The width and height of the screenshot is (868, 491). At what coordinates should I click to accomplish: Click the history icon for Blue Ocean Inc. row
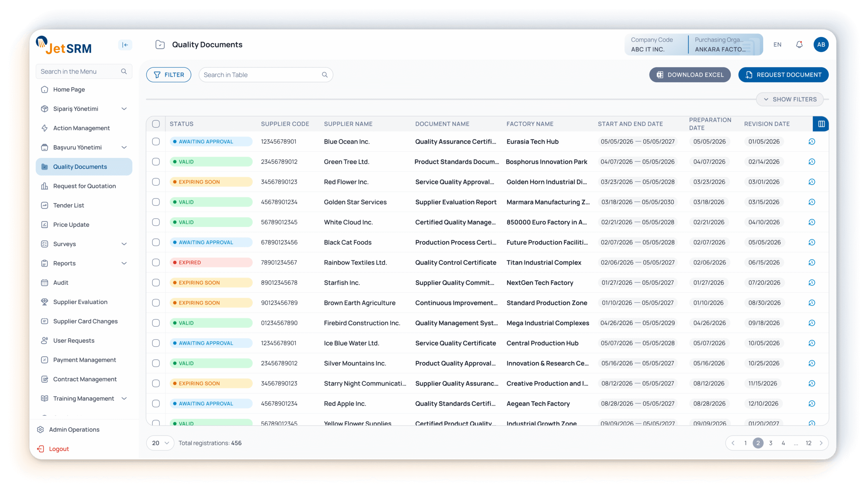click(x=812, y=142)
